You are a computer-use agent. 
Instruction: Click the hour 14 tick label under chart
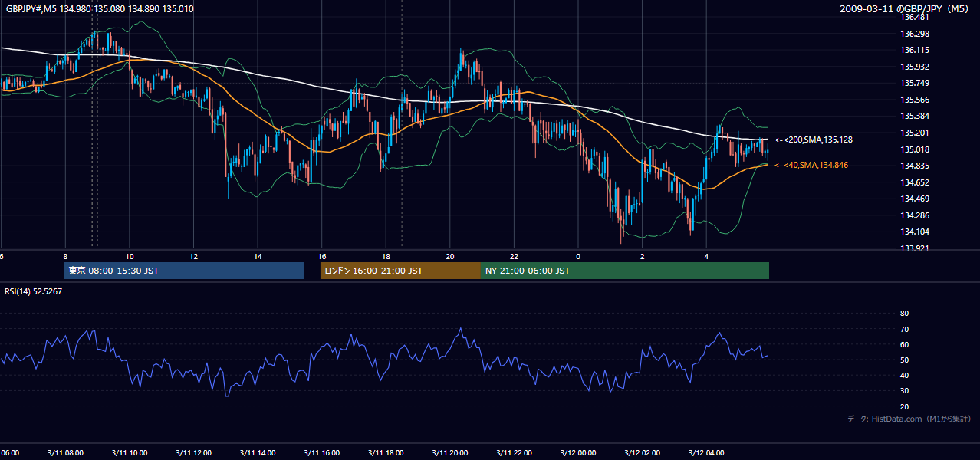click(x=258, y=257)
